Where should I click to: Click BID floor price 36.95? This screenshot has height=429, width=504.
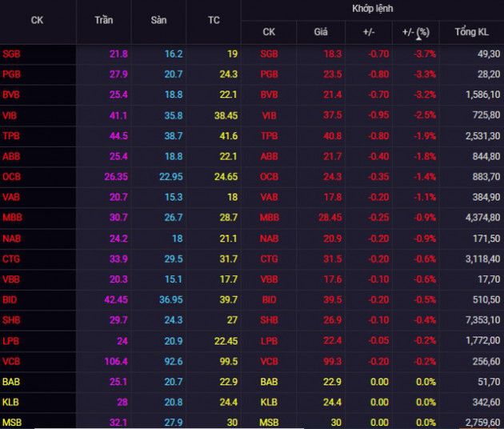[171, 299]
